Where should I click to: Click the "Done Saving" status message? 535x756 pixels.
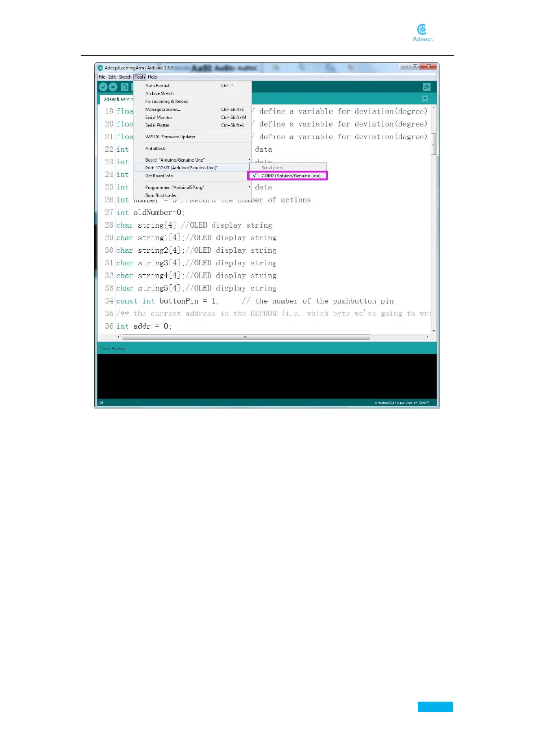(x=112, y=349)
